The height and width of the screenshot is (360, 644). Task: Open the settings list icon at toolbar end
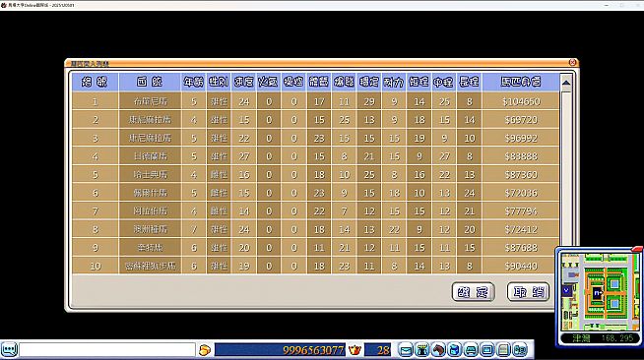(520, 350)
